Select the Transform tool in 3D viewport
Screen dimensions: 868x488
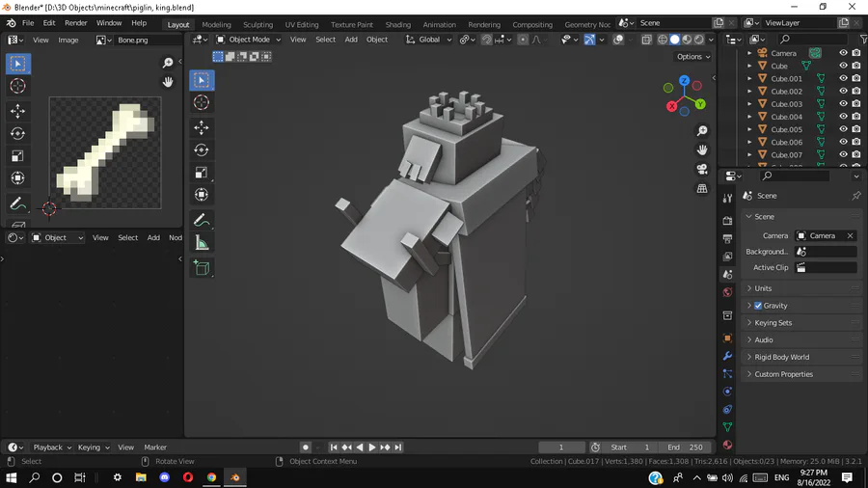pos(202,195)
